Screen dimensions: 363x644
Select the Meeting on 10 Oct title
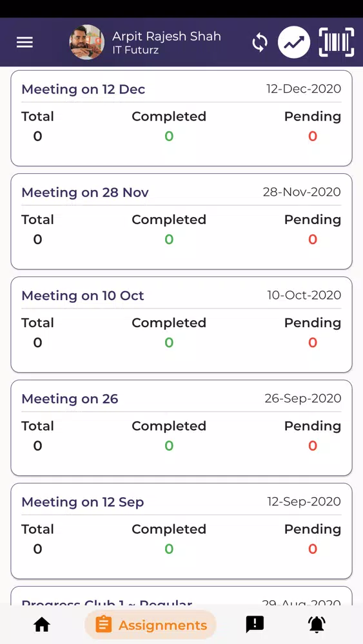[x=83, y=296]
